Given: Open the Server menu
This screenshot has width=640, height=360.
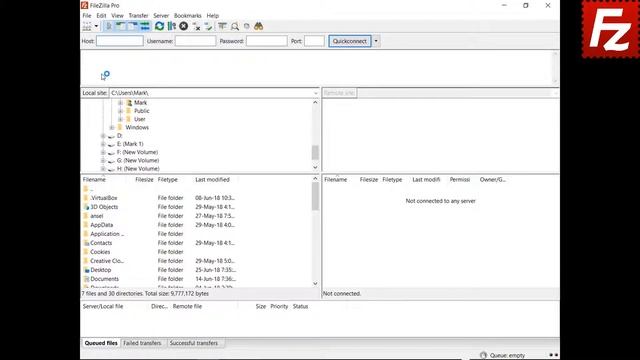Looking at the screenshot, I should tap(161, 16).
